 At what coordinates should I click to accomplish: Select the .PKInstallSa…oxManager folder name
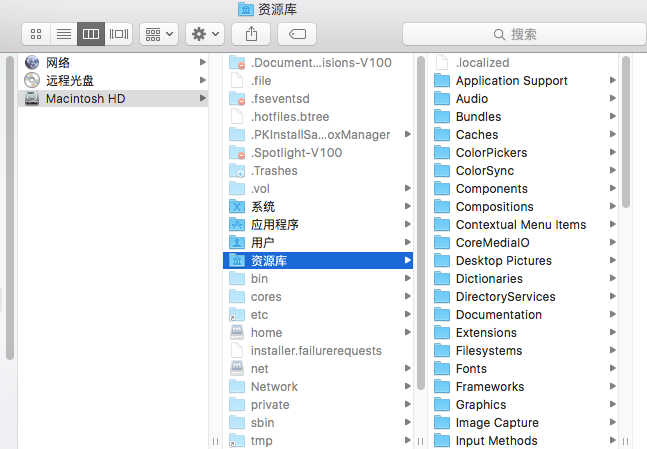click(320, 135)
